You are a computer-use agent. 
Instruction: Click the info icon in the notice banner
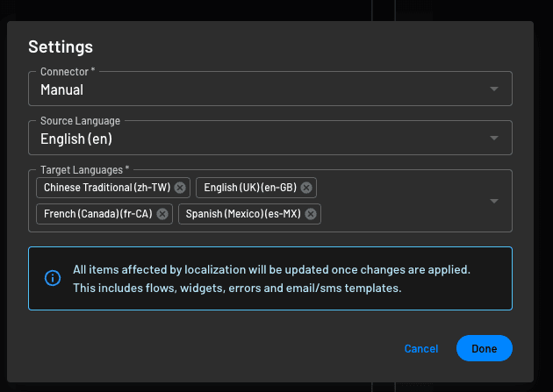point(53,278)
